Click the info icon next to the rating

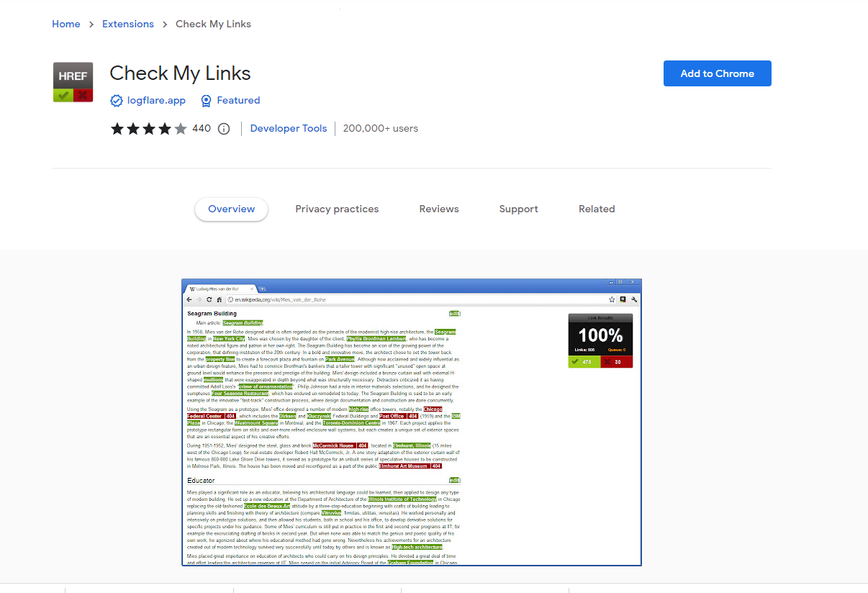[223, 128]
